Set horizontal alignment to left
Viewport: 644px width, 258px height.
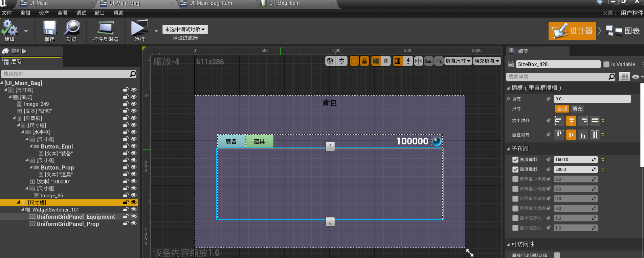pyautogui.click(x=559, y=121)
